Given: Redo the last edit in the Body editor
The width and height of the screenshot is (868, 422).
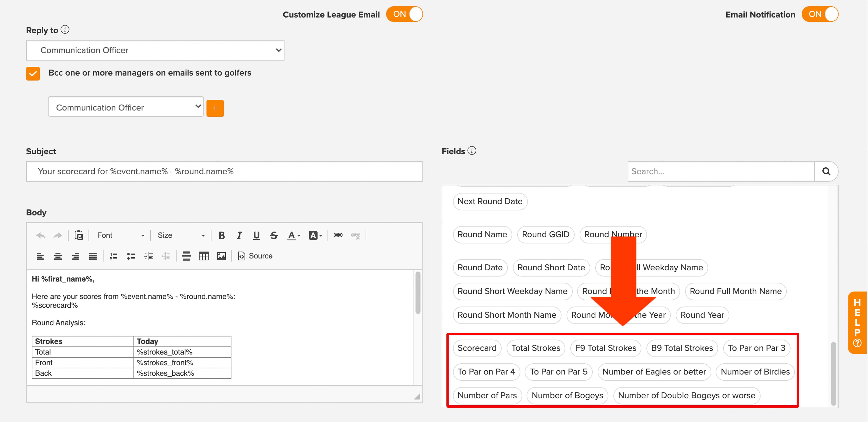Looking at the screenshot, I should [58, 235].
